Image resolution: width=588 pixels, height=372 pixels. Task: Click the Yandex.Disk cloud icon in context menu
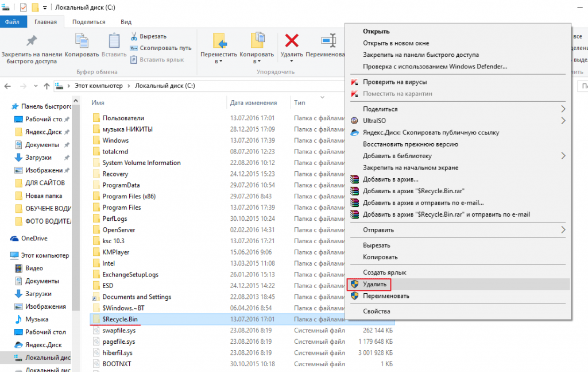point(354,132)
